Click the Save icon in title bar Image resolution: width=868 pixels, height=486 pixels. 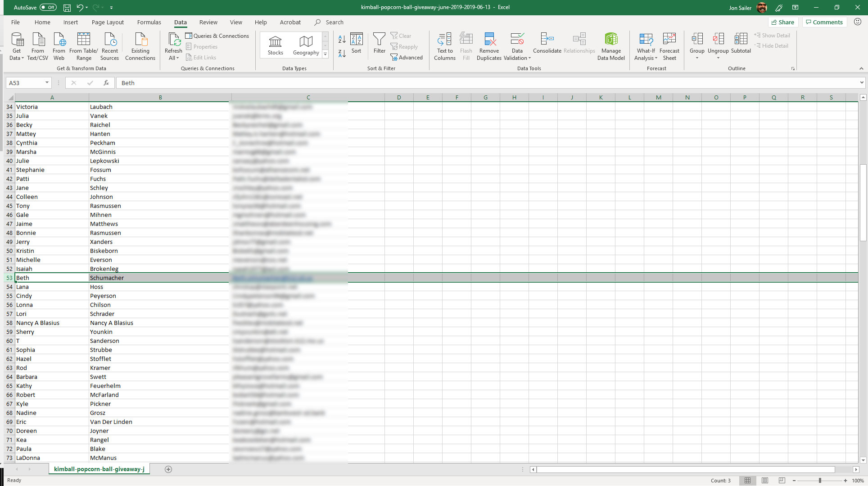(x=67, y=8)
